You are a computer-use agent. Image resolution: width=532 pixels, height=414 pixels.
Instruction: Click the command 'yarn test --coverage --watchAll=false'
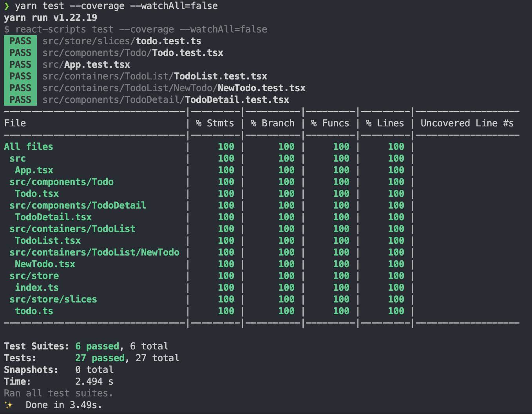[x=116, y=6]
